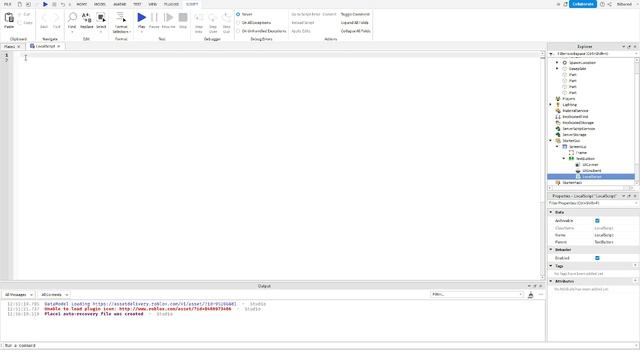640x360 pixels.
Task: Expand the Lighting tree node
Action: pyautogui.click(x=551, y=105)
